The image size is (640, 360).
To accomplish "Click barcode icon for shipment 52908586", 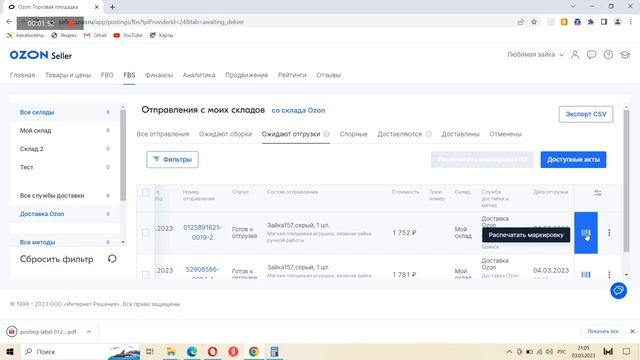I will tap(586, 275).
